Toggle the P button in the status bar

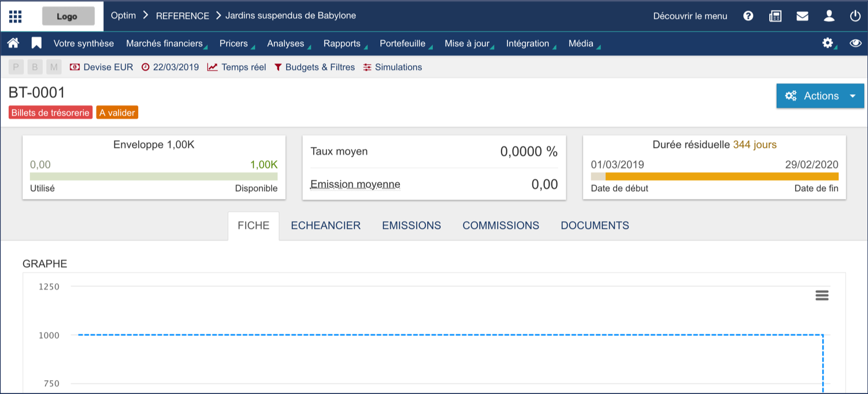(x=16, y=67)
